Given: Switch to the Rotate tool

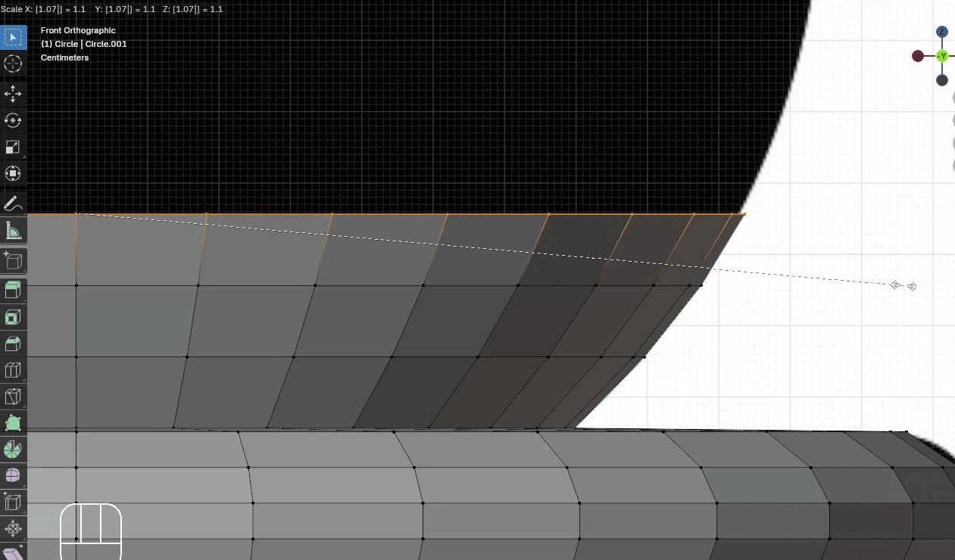Looking at the screenshot, I should (x=13, y=120).
